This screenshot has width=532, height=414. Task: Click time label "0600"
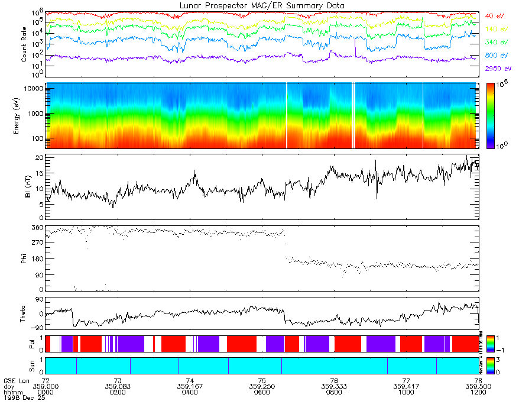262,392
